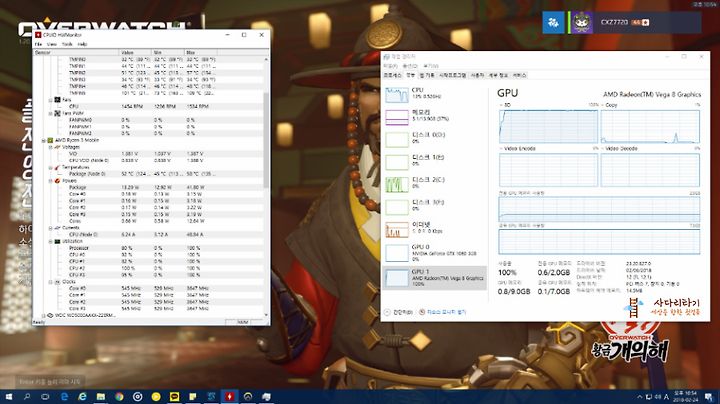Select GPU 1 AMD Radeon Vega 8 entry
This screenshot has height=404, width=720.
click(x=435, y=278)
